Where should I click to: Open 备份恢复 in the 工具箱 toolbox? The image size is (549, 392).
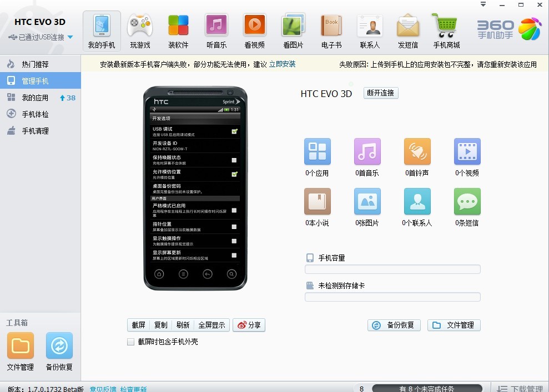pyautogui.click(x=59, y=351)
